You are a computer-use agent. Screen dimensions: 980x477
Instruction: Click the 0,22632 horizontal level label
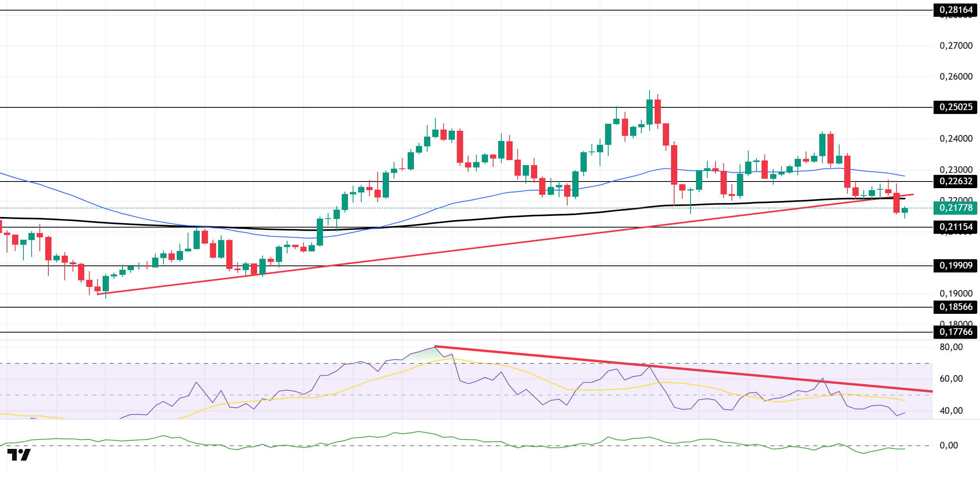[x=955, y=181]
